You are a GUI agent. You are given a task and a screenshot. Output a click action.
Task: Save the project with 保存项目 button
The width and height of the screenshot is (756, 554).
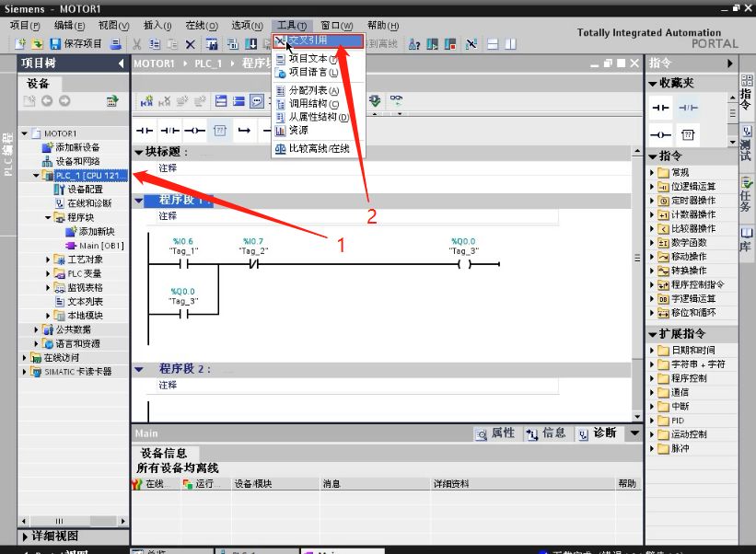pos(76,44)
